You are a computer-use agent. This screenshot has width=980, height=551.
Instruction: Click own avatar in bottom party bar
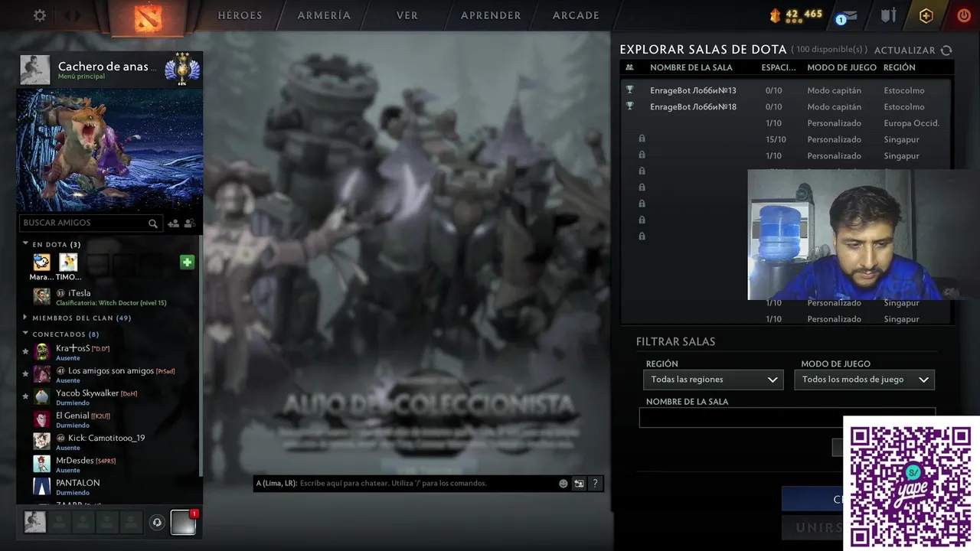pyautogui.click(x=34, y=522)
